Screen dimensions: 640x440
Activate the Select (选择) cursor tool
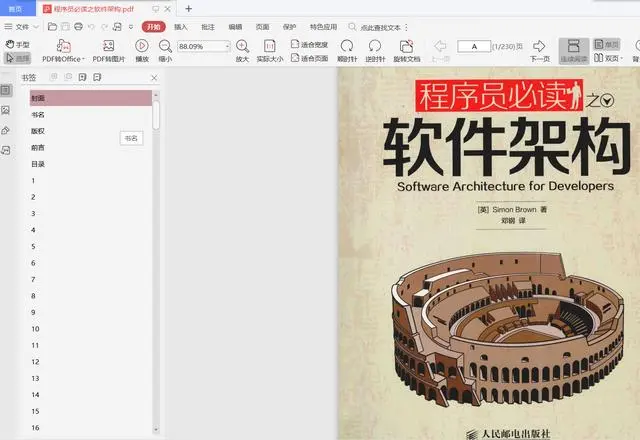coord(18,58)
